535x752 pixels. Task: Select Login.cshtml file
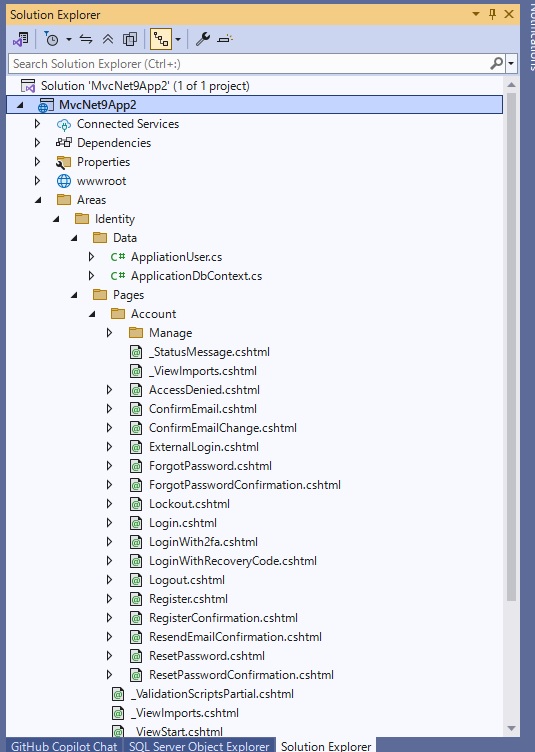183,523
